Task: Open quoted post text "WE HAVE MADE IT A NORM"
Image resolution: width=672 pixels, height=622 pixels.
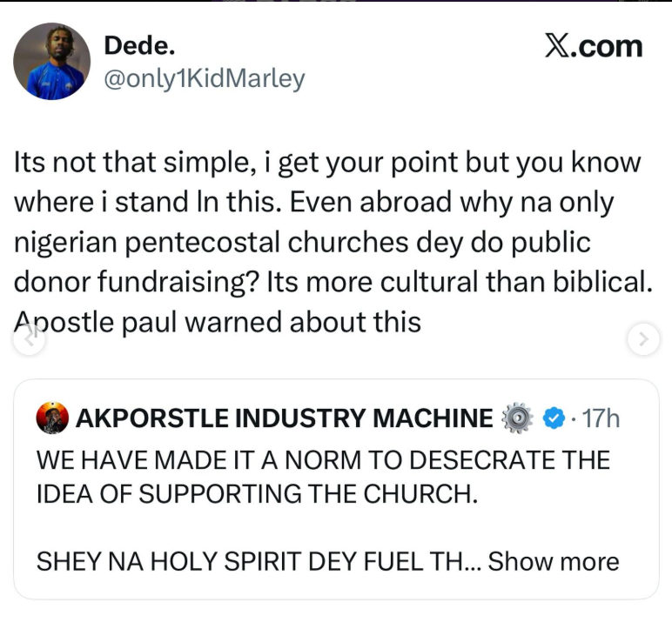Action: 323,458
